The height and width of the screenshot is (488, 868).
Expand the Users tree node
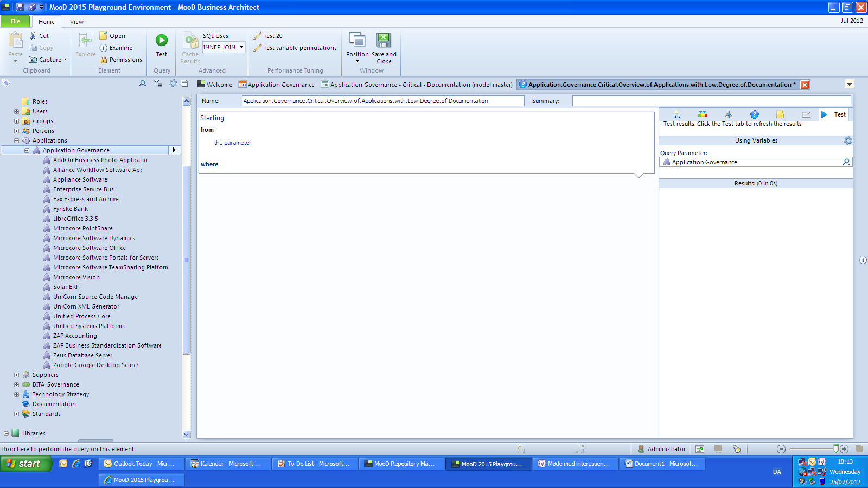point(16,112)
